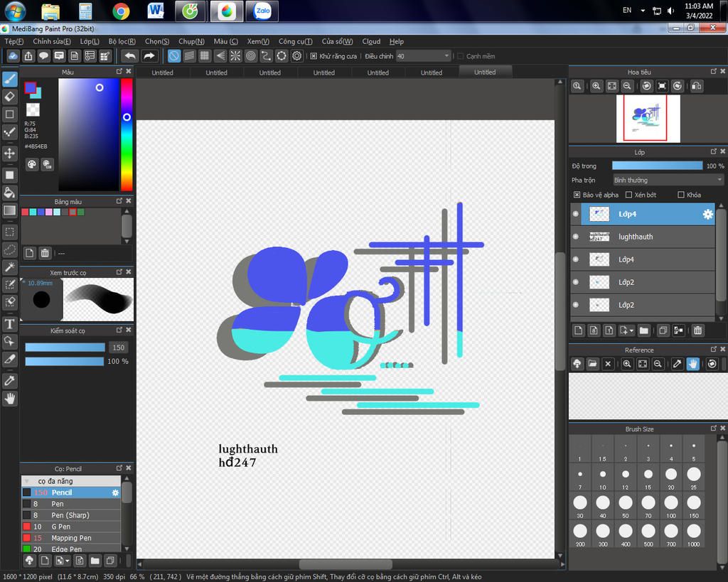Open the Cửa sổ menu
Image resolution: width=728 pixels, height=582 pixels.
pyautogui.click(x=337, y=41)
